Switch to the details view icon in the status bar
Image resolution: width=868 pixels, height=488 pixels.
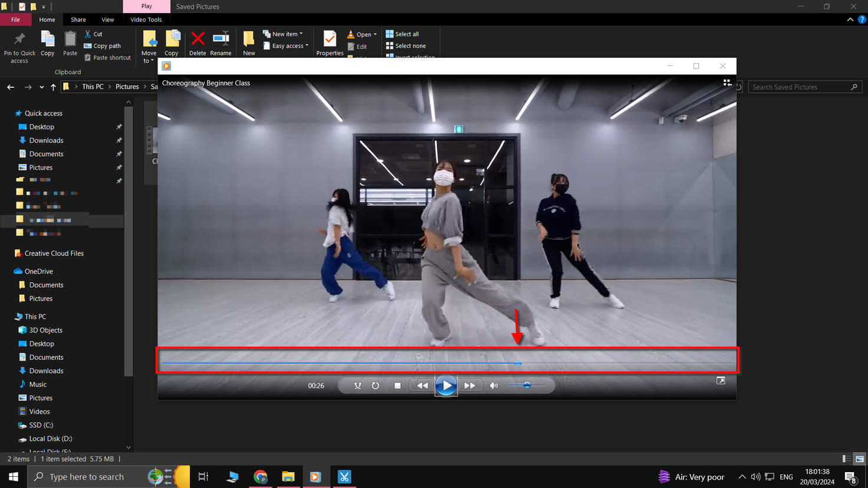[x=847, y=459]
